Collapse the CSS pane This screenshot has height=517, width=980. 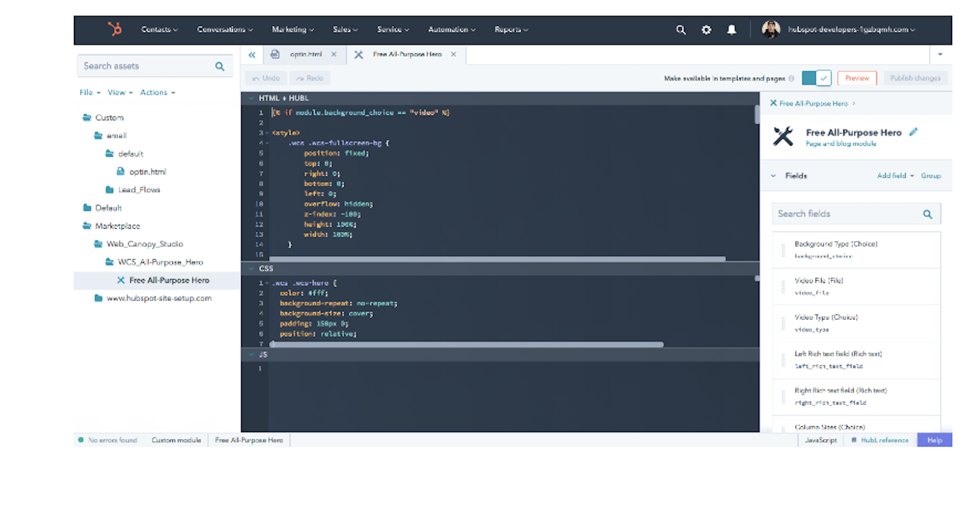click(250, 268)
